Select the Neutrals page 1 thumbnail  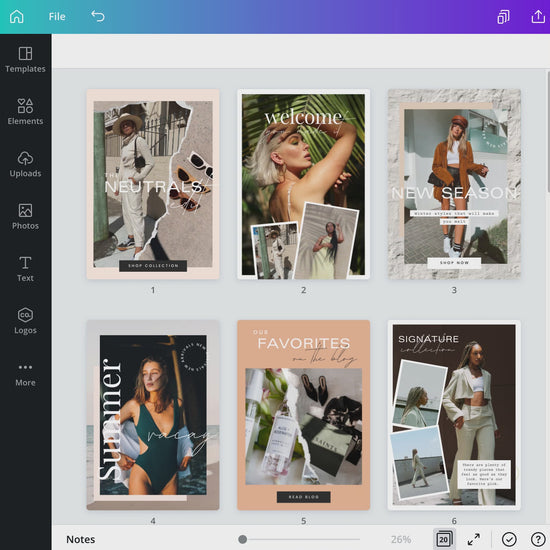(x=153, y=184)
